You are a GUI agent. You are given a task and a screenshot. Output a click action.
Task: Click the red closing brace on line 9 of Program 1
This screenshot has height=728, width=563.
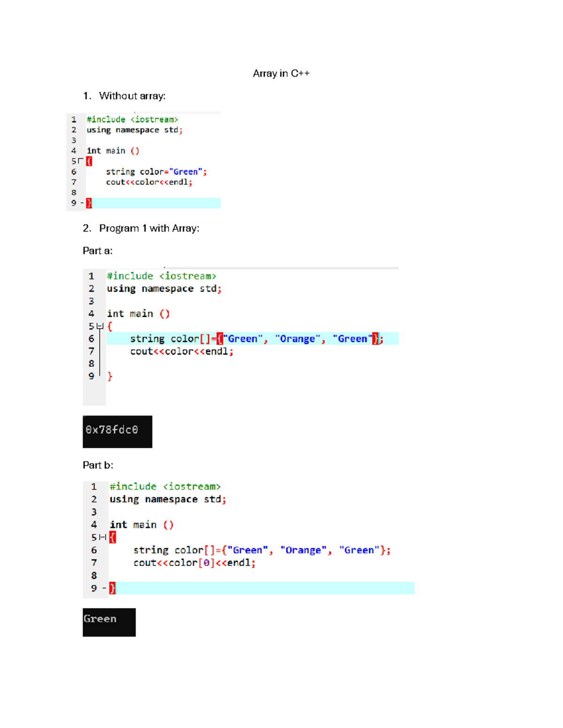(x=90, y=203)
